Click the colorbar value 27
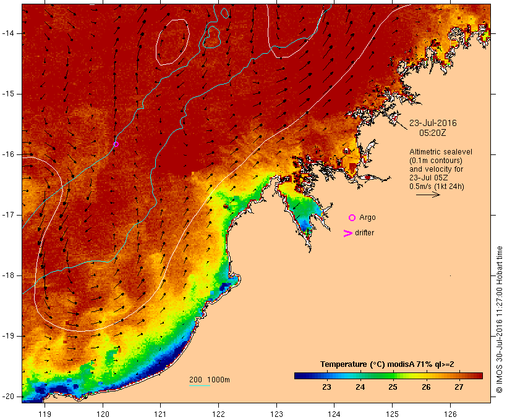The width and height of the screenshot is (507, 420). (459, 387)
